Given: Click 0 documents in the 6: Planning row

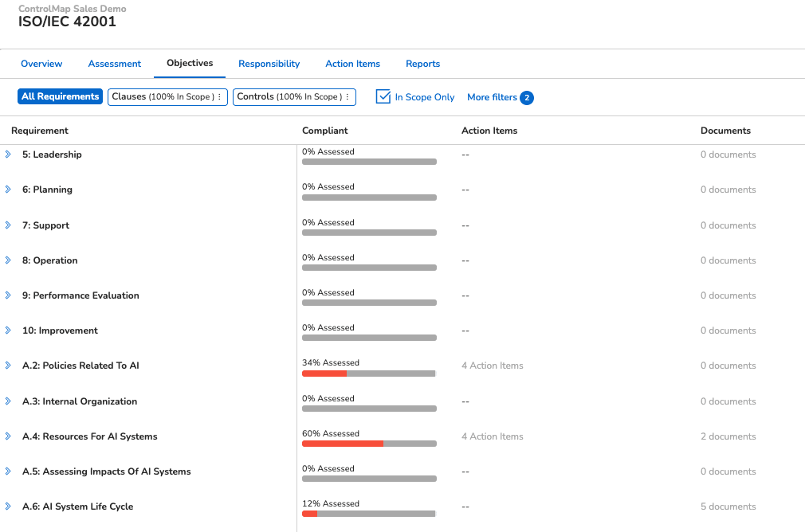Looking at the screenshot, I should click(x=728, y=190).
